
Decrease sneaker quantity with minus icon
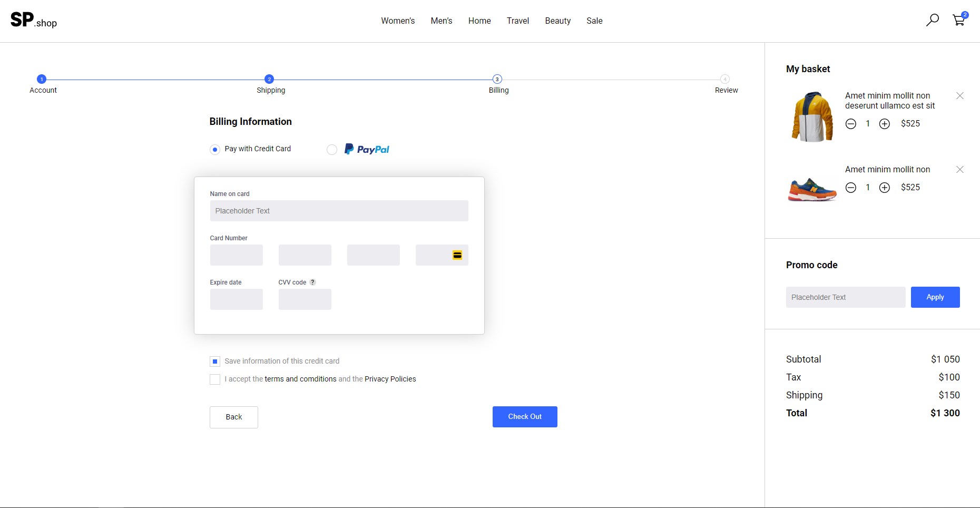pyautogui.click(x=850, y=188)
